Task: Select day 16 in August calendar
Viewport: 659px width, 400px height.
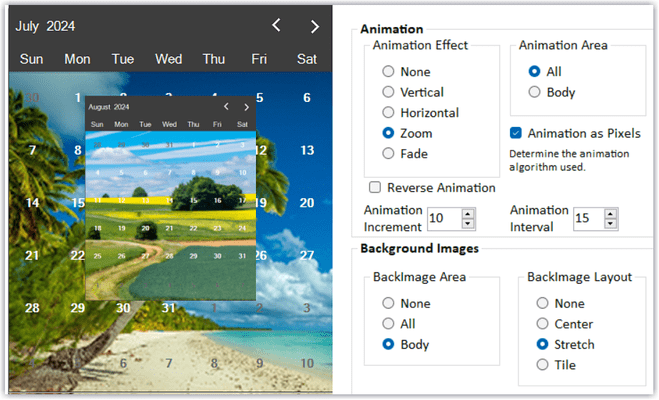Action: pos(217,200)
